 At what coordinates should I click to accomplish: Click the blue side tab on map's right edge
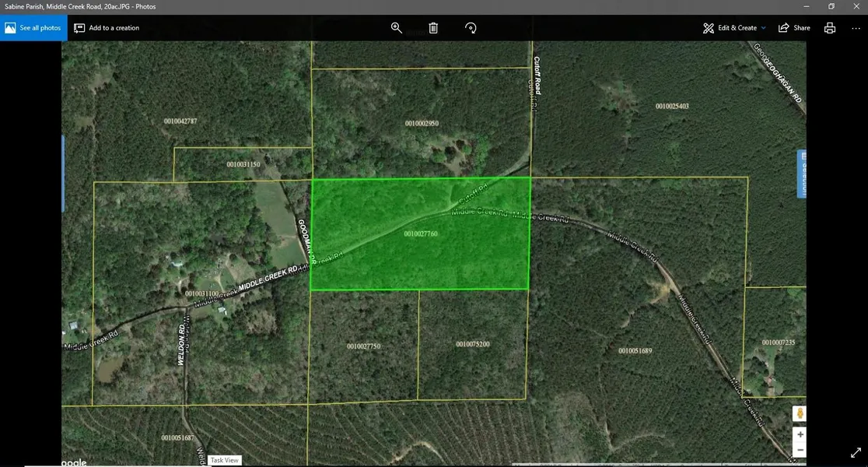pos(801,174)
